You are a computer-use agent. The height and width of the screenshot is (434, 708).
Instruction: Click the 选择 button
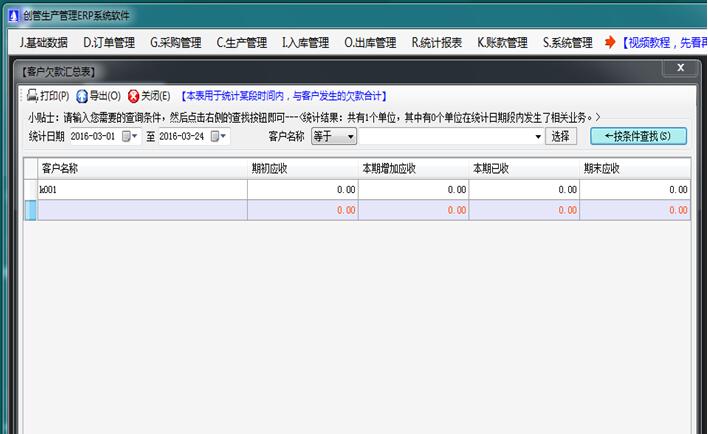coord(561,137)
